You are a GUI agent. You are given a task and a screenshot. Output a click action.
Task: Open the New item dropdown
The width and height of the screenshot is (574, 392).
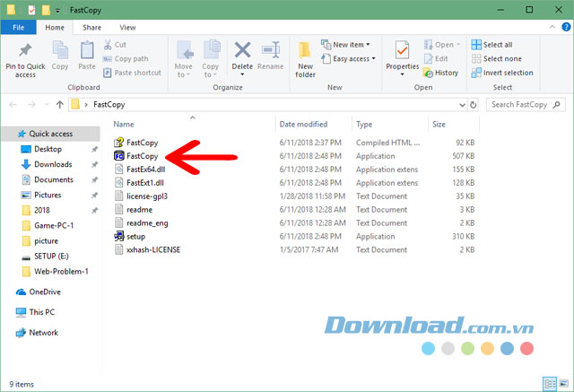click(x=347, y=45)
